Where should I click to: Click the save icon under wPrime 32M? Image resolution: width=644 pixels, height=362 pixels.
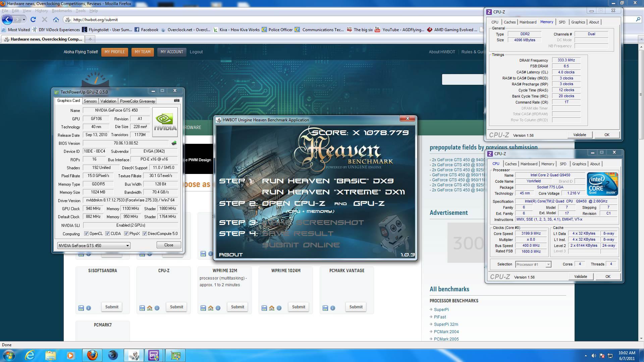point(203,308)
